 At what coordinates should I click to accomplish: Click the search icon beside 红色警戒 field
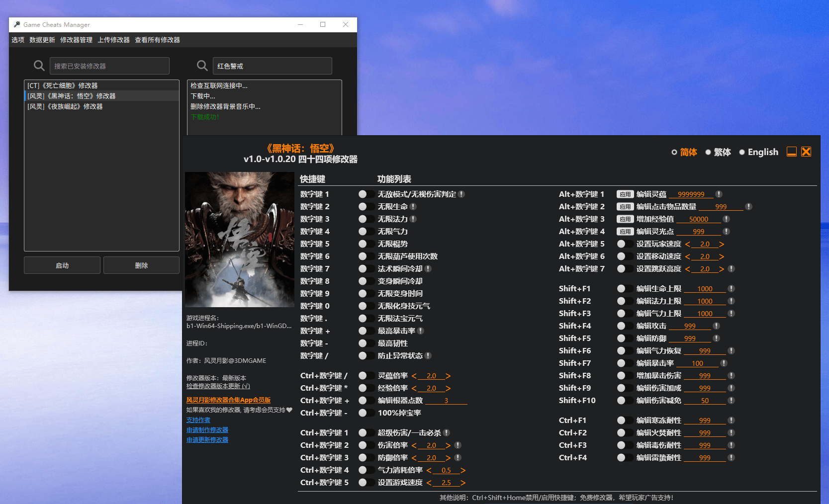(x=202, y=66)
